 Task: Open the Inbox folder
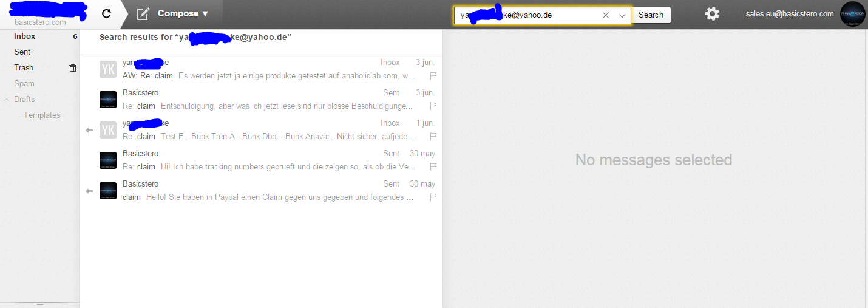[25, 36]
